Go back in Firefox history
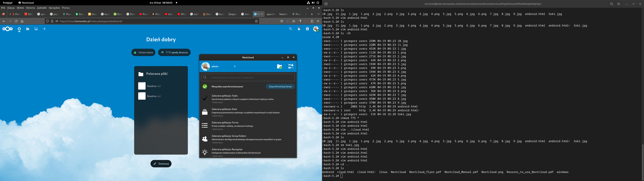This screenshot has height=181, width=644. coord(4,21)
